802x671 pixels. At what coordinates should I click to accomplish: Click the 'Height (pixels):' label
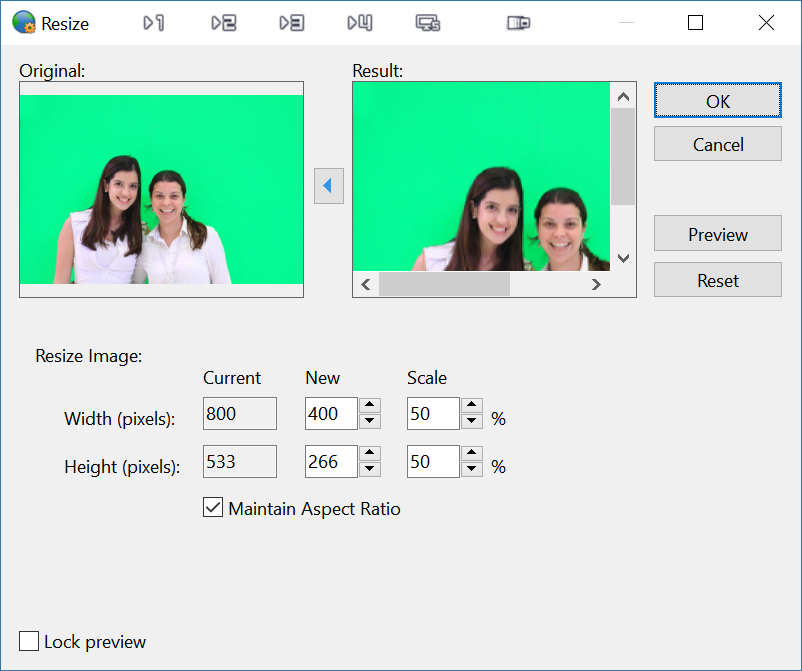(122, 466)
